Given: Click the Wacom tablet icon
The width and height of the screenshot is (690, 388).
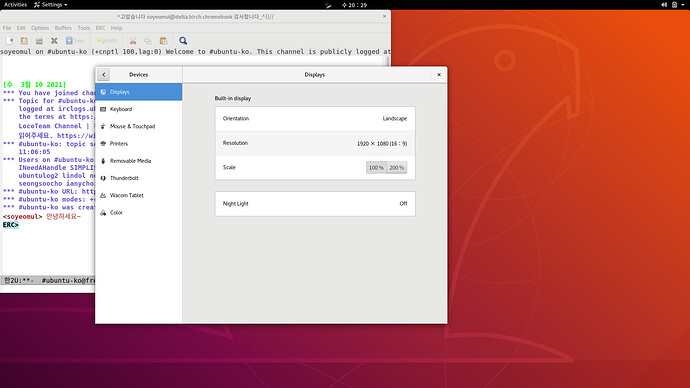Looking at the screenshot, I should pyautogui.click(x=103, y=195).
